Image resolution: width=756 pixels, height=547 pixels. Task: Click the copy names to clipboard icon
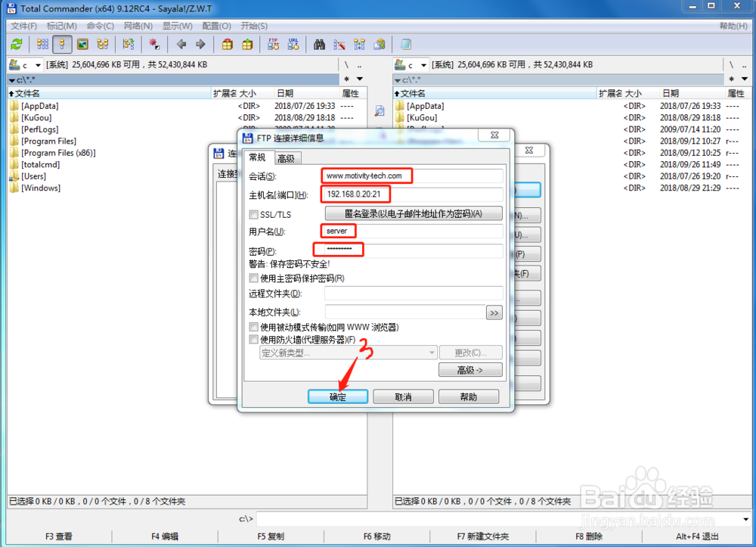[x=380, y=45]
